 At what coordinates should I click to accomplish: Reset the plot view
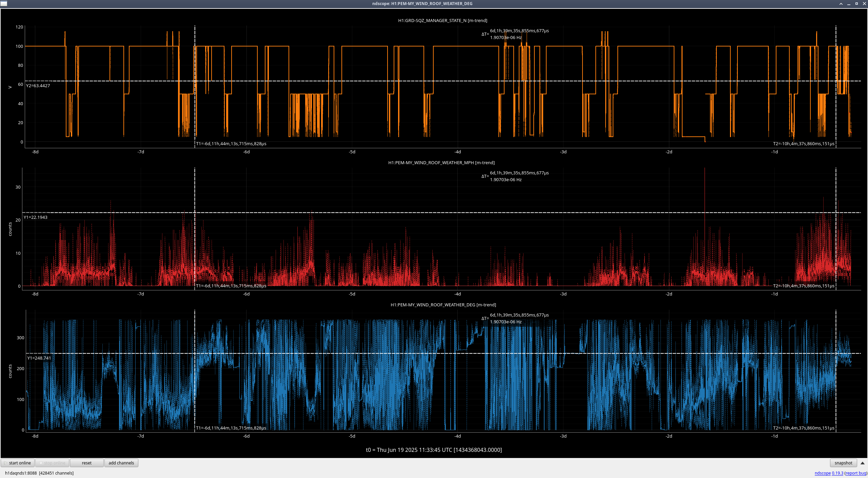pos(87,463)
